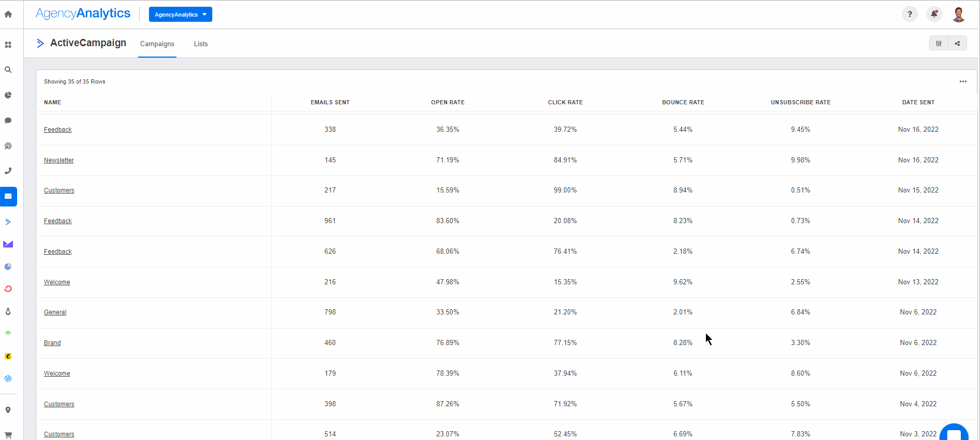
Task: Select the Campaigns tab
Action: 157,44
